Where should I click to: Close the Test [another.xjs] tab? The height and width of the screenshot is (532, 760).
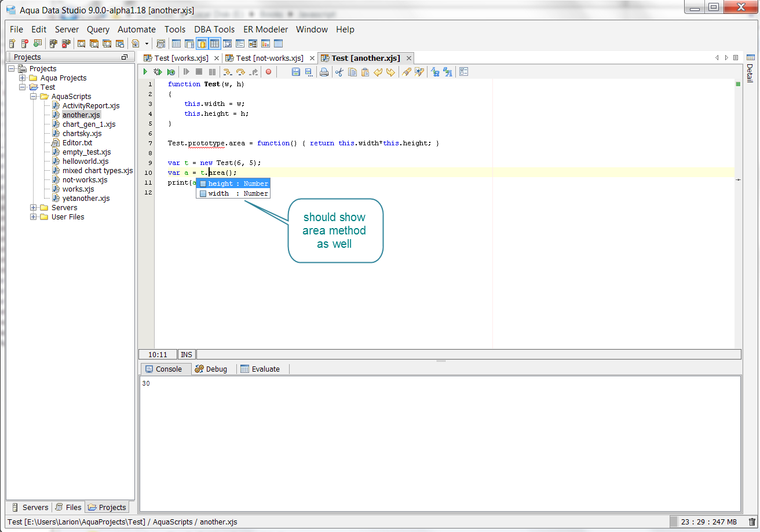408,58
